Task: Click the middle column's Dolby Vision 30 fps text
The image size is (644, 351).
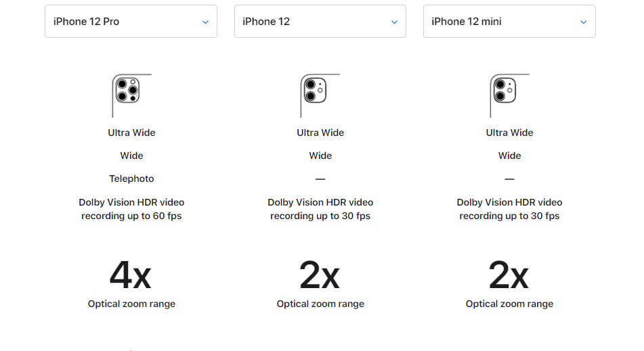Action: pos(320,209)
